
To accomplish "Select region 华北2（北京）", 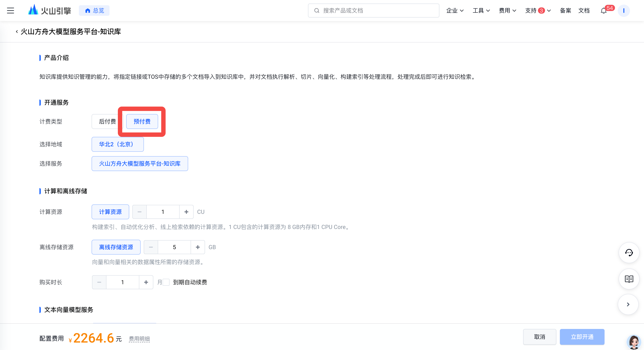I will (x=117, y=144).
